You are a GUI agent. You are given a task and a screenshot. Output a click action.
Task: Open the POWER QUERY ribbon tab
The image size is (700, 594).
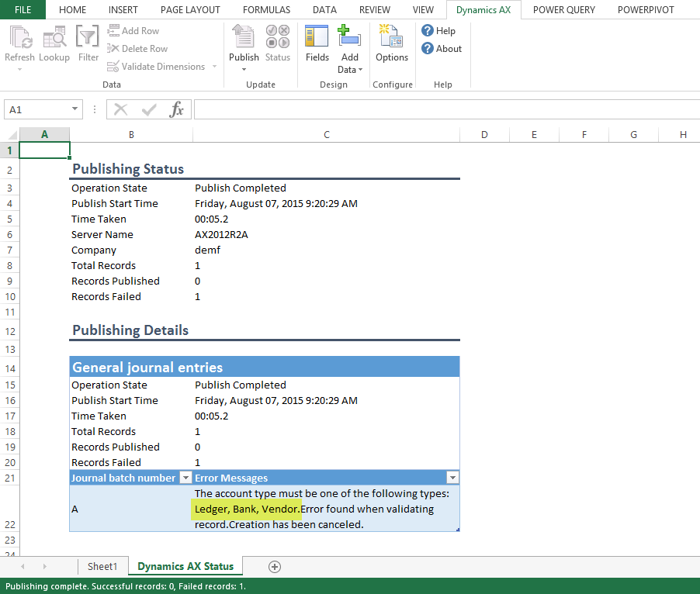pyautogui.click(x=564, y=10)
